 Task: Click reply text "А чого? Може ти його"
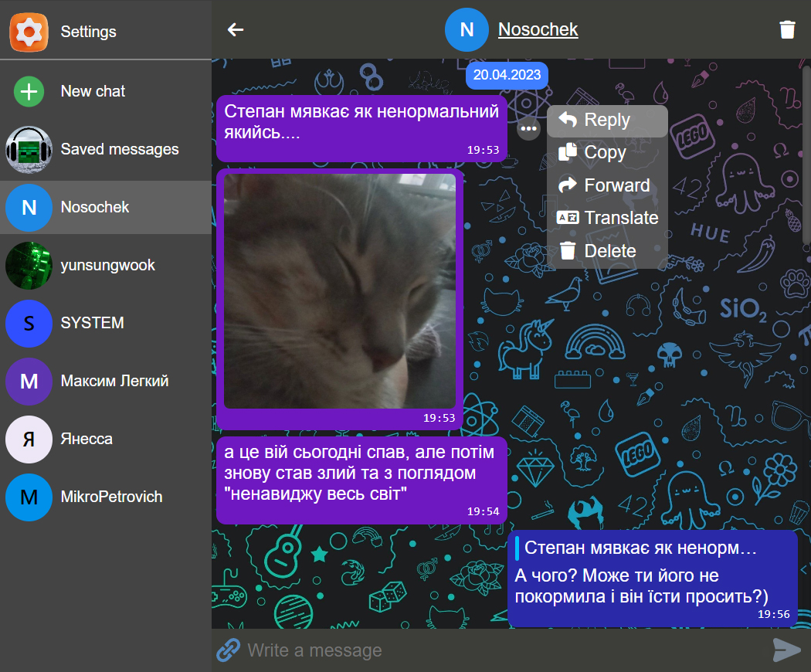(x=641, y=586)
